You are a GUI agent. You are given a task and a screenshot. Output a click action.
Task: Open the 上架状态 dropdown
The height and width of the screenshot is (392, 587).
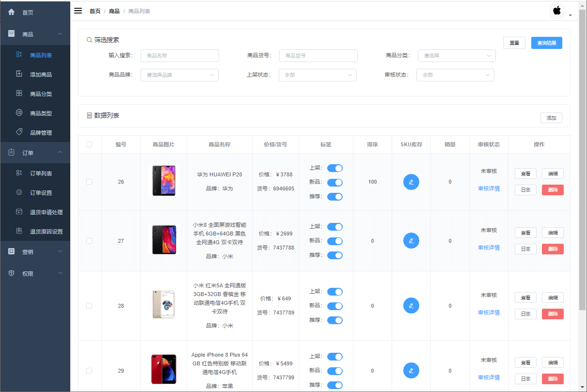pos(317,75)
